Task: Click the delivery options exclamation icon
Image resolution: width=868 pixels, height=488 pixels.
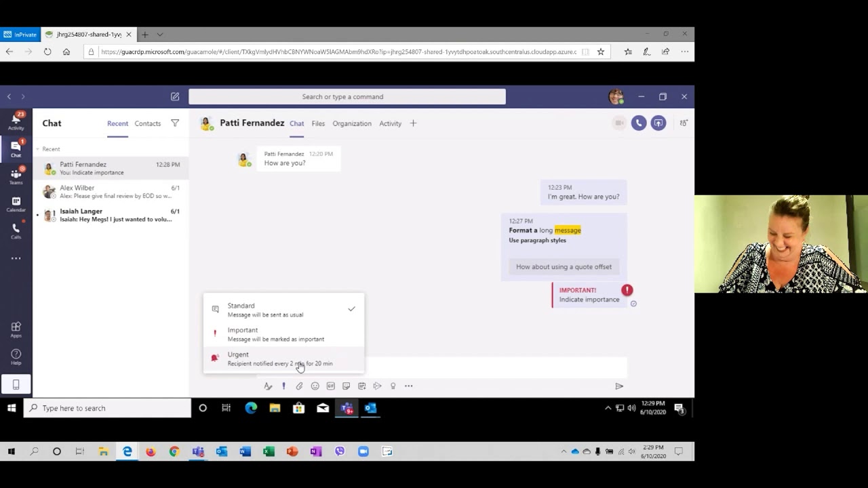Action: pyautogui.click(x=283, y=386)
